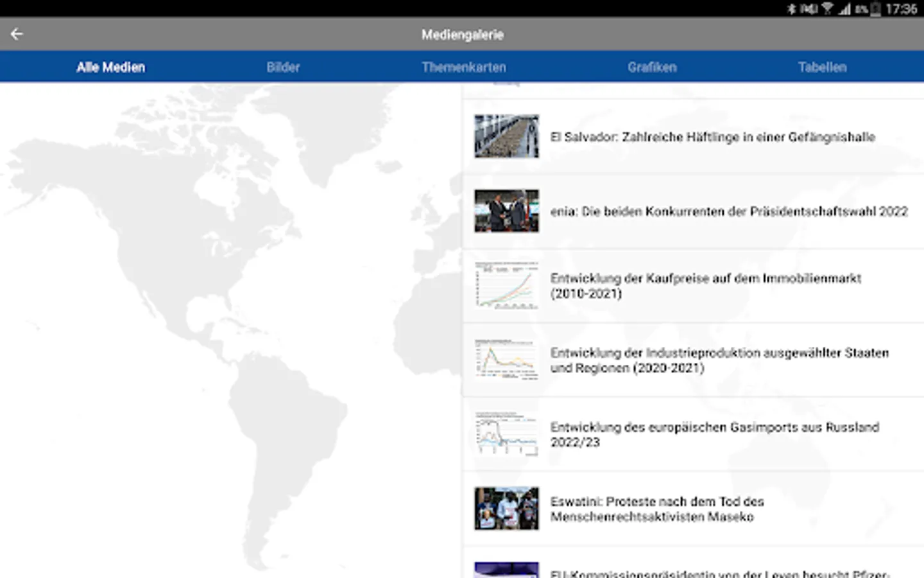
Task: Tap the Wi-Fi status icon
Action: click(828, 9)
